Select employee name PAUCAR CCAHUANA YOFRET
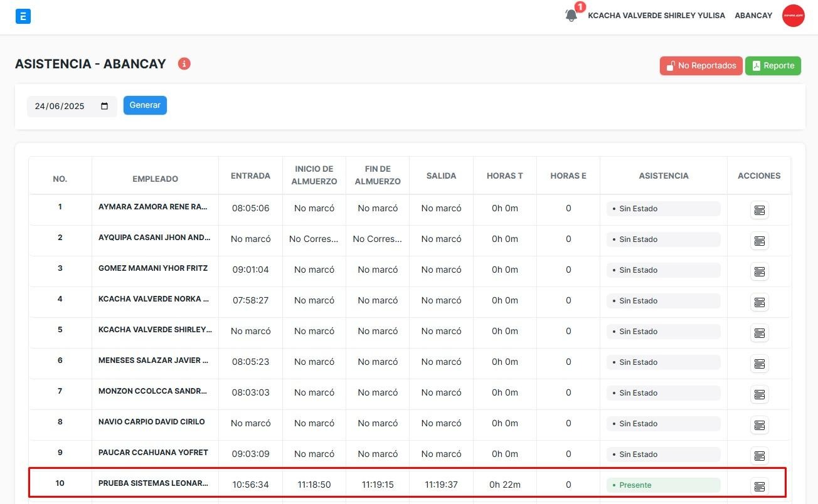The width and height of the screenshot is (818, 504). [x=153, y=453]
